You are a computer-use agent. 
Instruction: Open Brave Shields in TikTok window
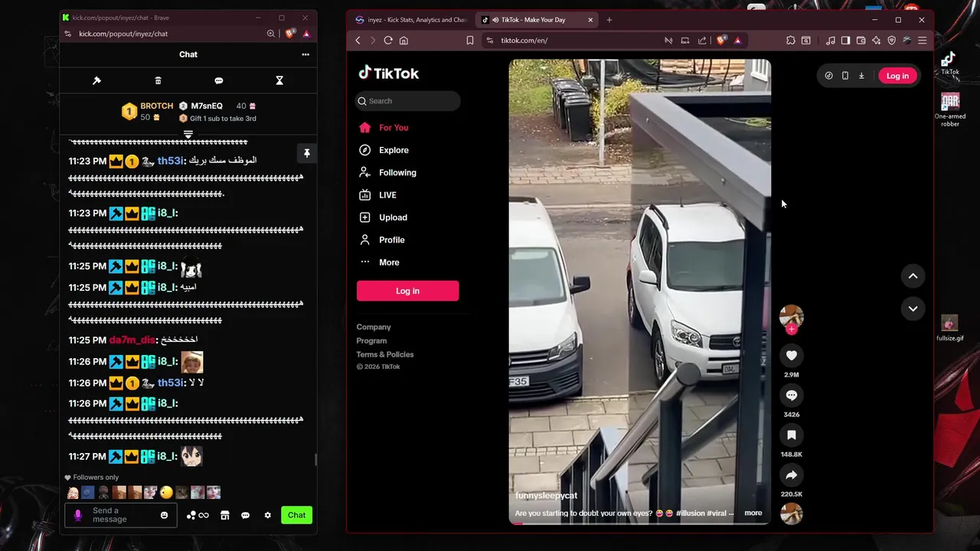[721, 41]
